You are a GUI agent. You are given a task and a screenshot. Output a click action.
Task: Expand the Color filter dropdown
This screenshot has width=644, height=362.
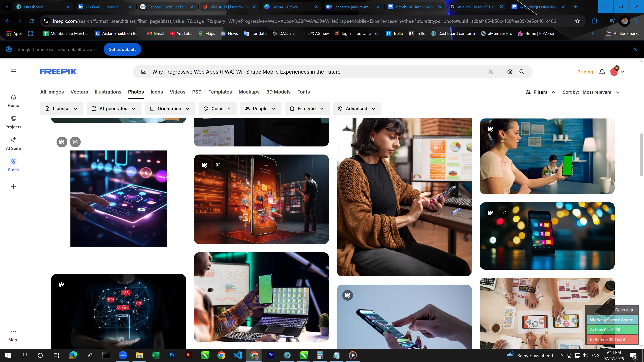pyautogui.click(x=218, y=108)
